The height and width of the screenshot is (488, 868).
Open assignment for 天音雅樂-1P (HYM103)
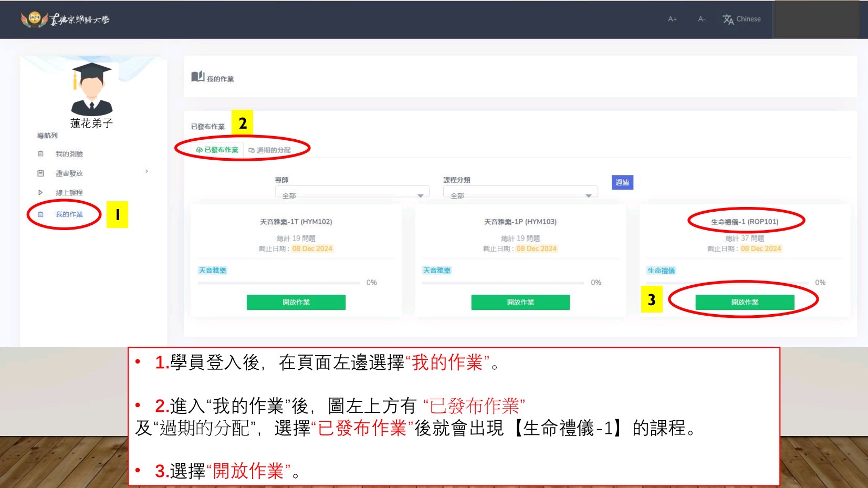pos(520,302)
